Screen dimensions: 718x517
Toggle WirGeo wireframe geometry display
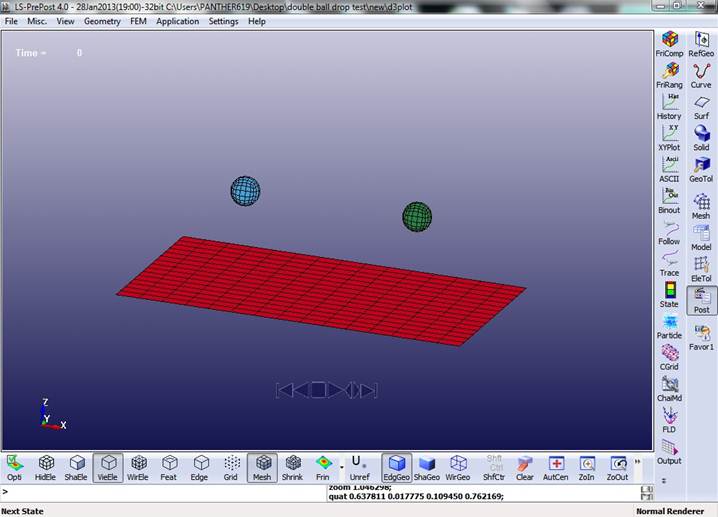[458, 468]
